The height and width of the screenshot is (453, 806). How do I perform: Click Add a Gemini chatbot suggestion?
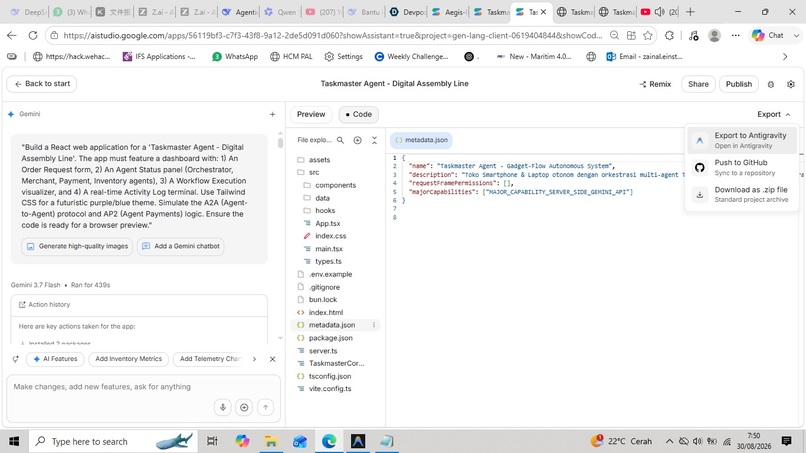click(180, 246)
